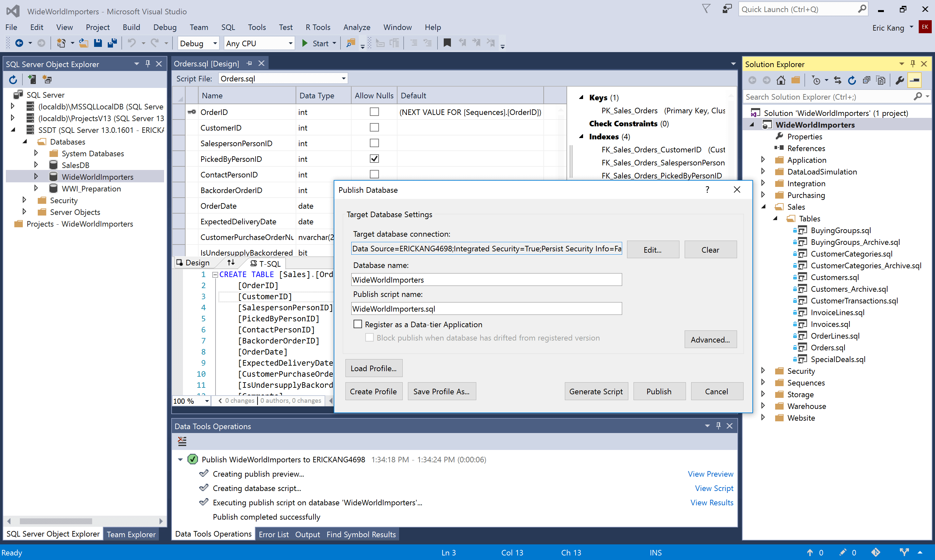Click the Advanced... button
The image size is (935, 560).
[710, 339]
